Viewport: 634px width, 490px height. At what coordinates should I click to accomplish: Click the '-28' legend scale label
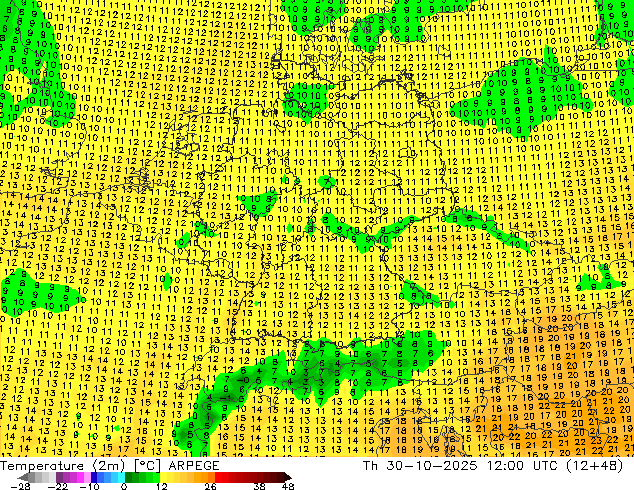(21, 486)
